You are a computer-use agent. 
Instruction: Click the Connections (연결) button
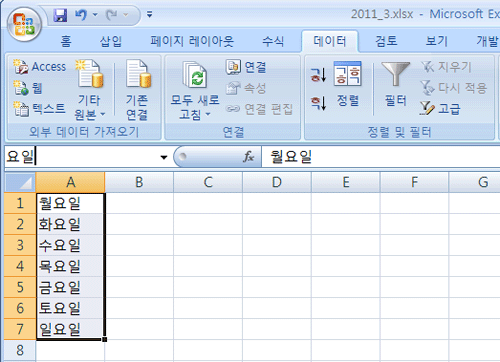(x=246, y=67)
